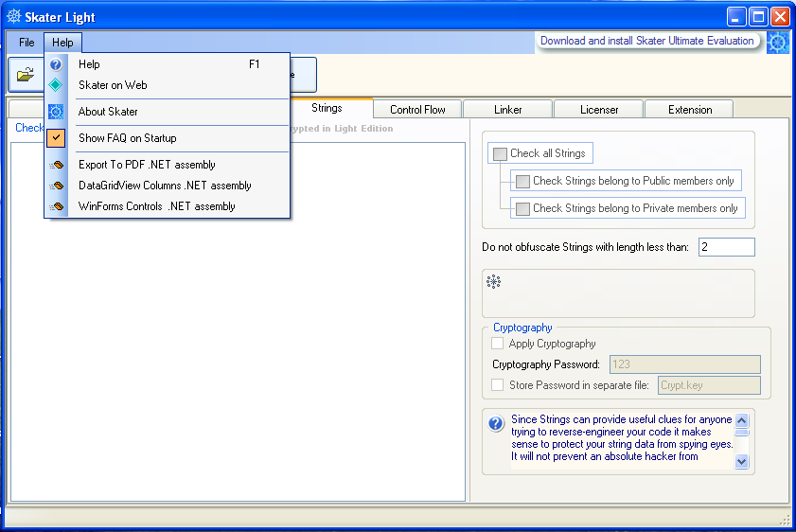The width and height of the screenshot is (796, 532).
Task: Enable Check all Strings checkbox
Action: (500, 153)
